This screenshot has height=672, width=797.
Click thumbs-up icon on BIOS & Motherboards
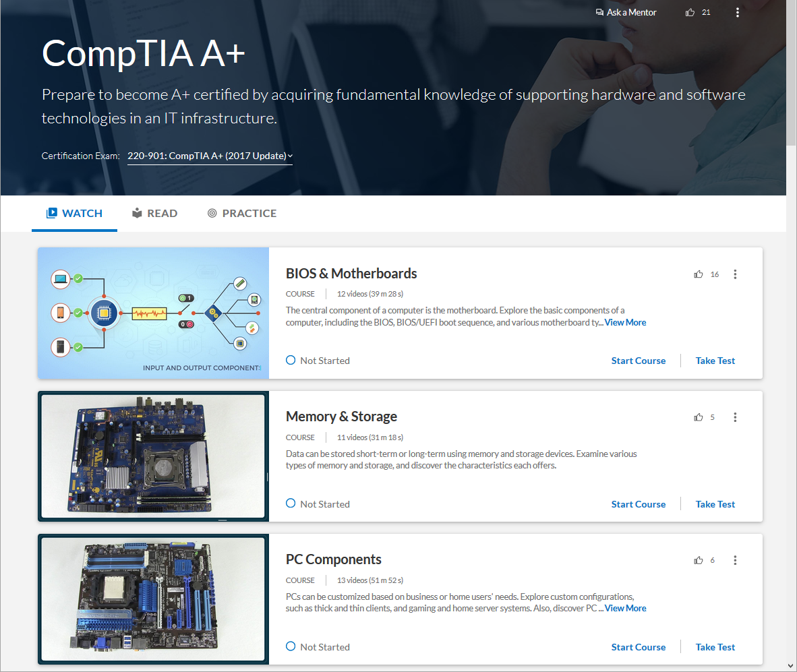point(699,274)
